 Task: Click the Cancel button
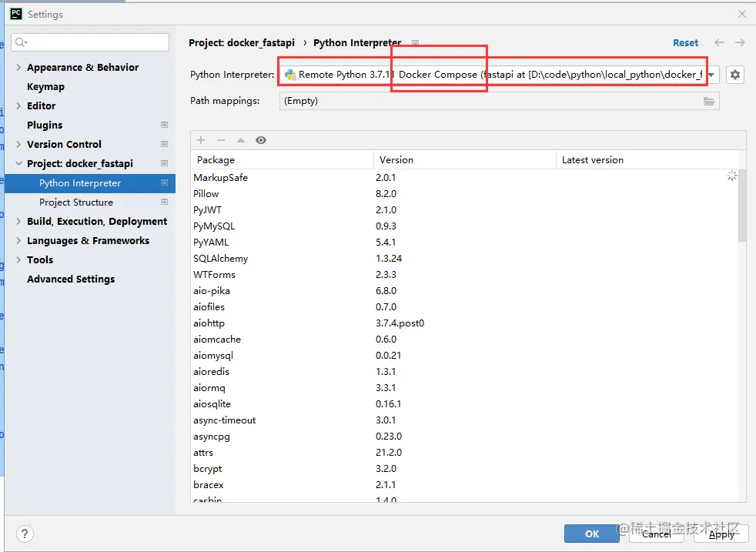tap(656, 534)
